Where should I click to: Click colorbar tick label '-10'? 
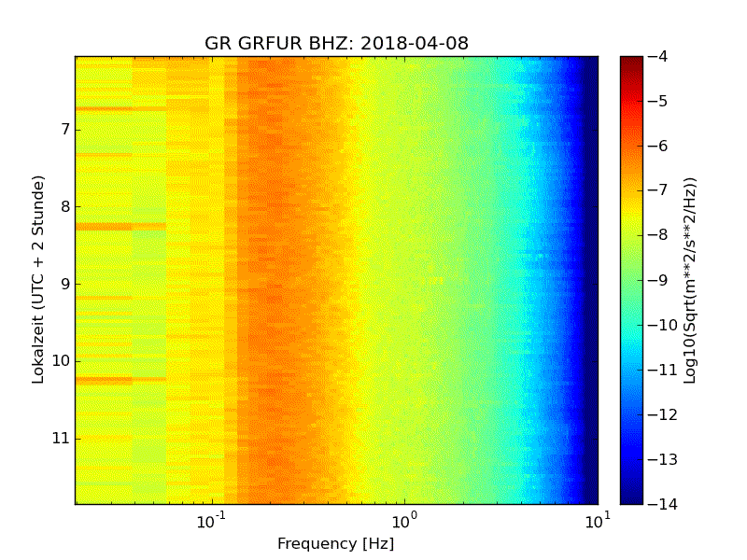pyautogui.click(x=663, y=325)
